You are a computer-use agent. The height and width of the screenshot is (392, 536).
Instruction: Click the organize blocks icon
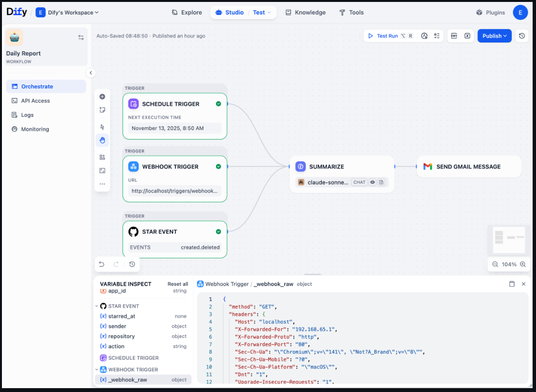pyautogui.click(x=102, y=157)
